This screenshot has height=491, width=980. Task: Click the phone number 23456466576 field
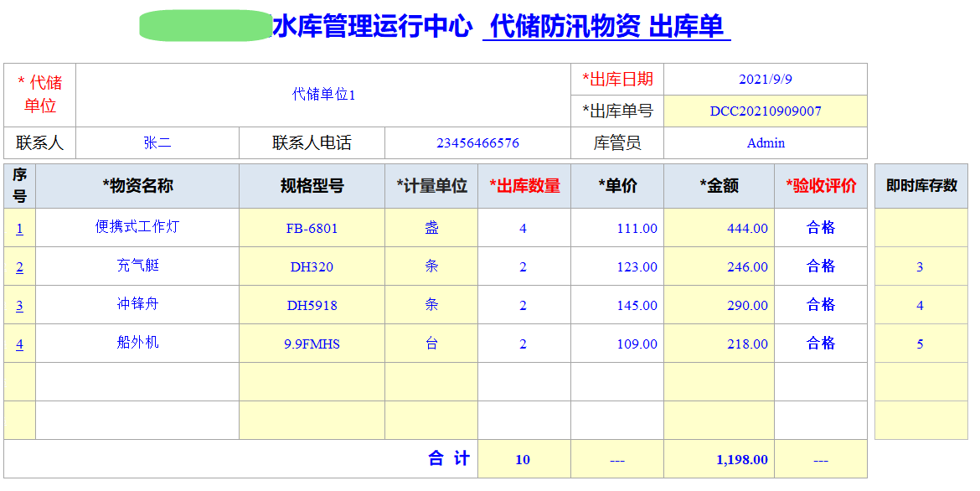(x=482, y=142)
